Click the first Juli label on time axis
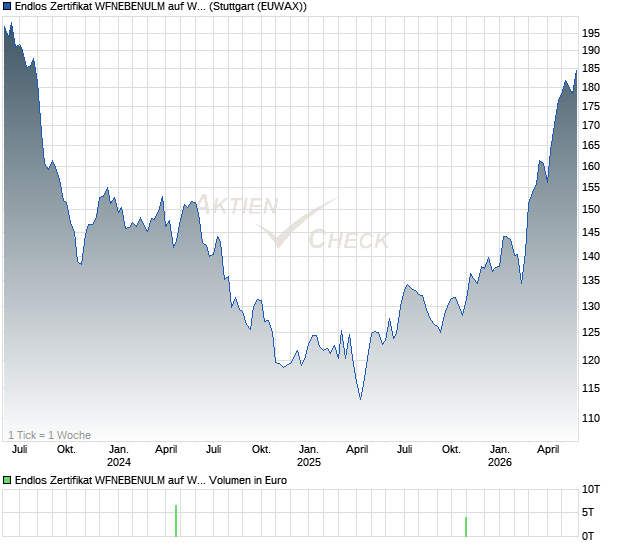The width and height of the screenshot is (620, 546). pyautogui.click(x=19, y=449)
